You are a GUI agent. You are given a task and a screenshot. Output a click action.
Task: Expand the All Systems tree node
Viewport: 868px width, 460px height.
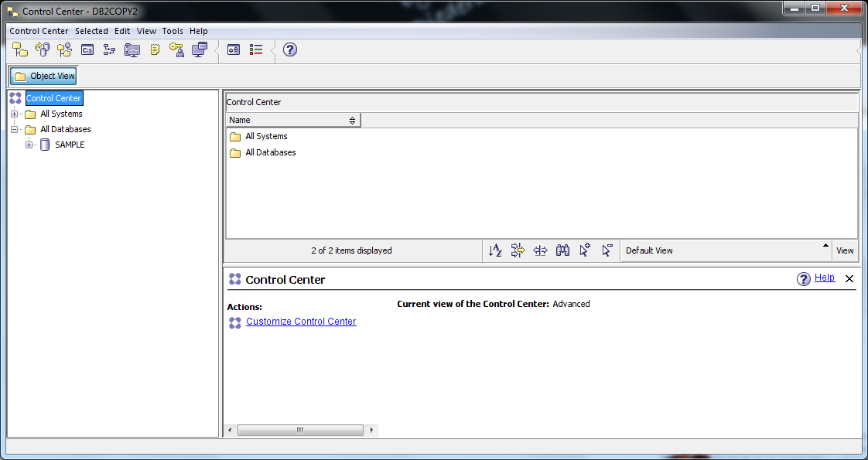(x=14, y=114)
